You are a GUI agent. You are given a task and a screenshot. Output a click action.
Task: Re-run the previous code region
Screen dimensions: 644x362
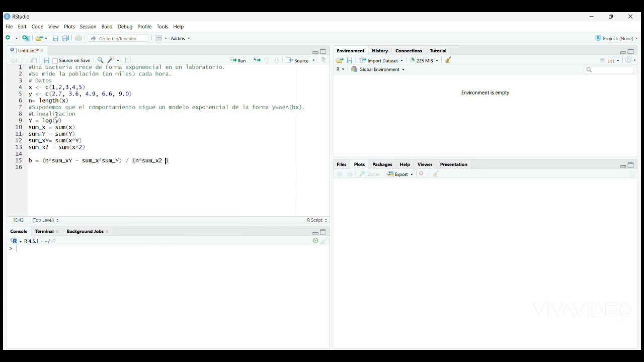tap(257, 60)
